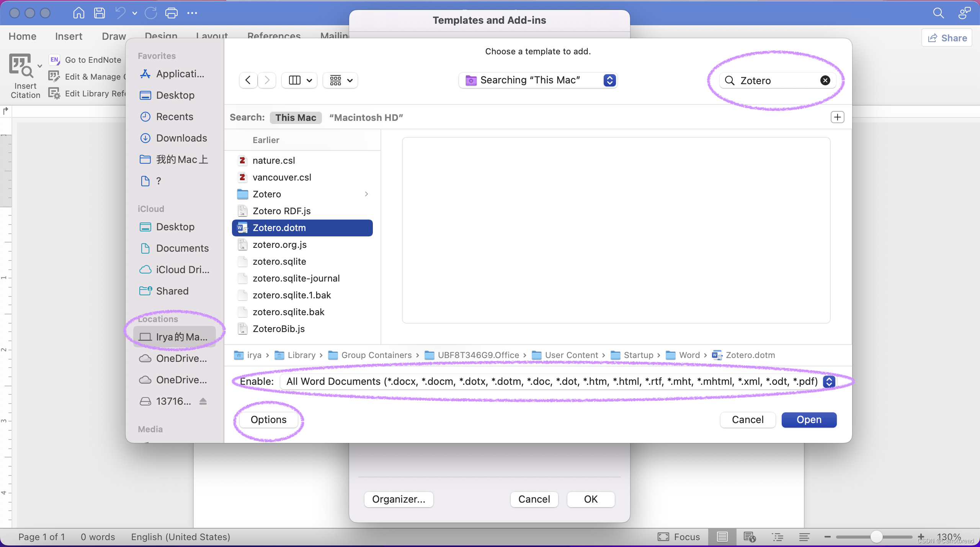Click Cancel in Templates and Add-ins dialog
This screenshot has height=547, width=980.
coord(534,499)
